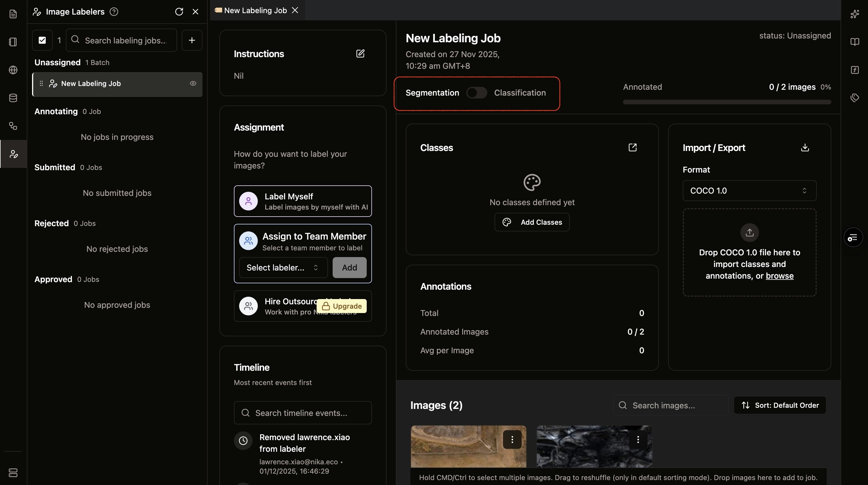
Task: Open the Image Labelers help icon
Action: [x=114, y=12]
